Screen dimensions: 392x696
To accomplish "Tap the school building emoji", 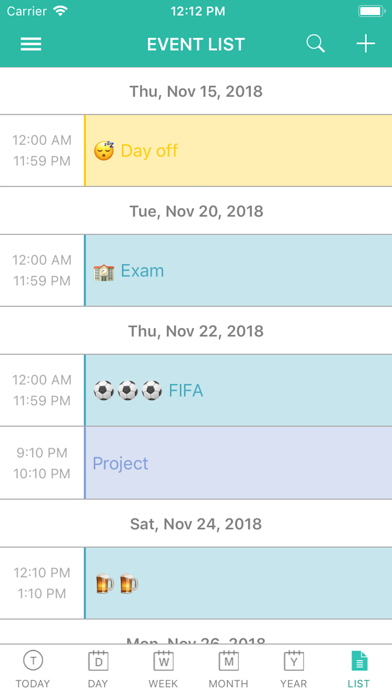I will click(104, 271).
